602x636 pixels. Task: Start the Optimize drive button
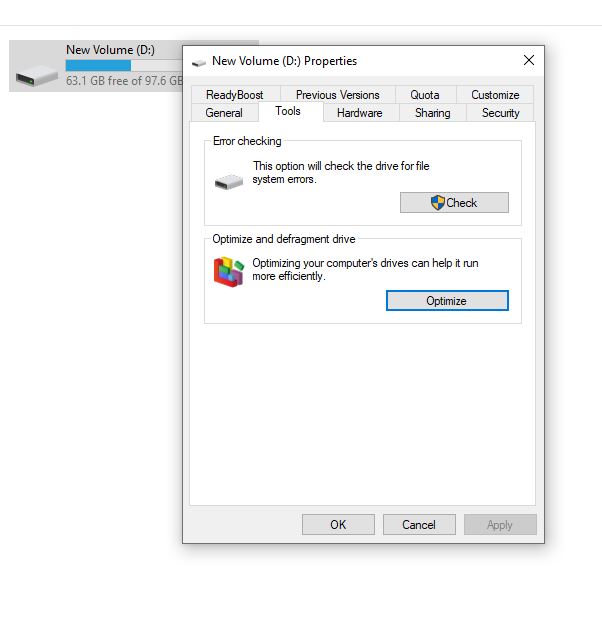click(447, 301)
